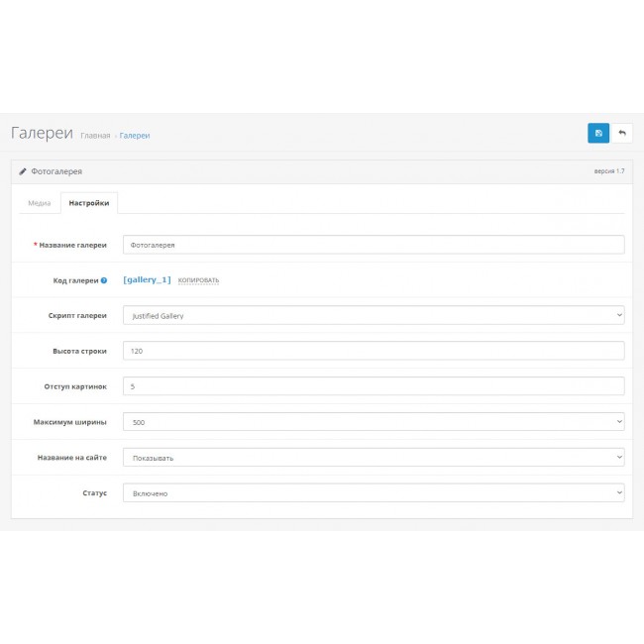644x644 pixels.
Task: Click the pencil icon beside Фотогалерея
Action: [x=23, y=170]
